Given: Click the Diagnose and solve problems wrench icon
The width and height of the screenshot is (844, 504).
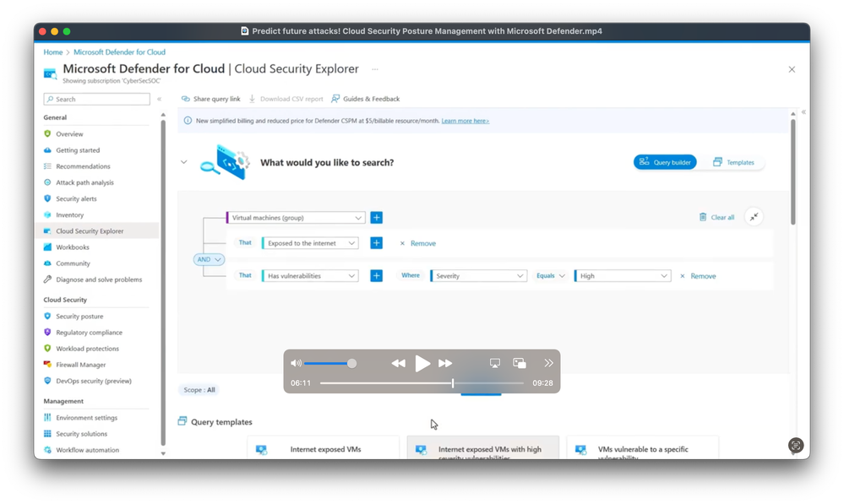Looking at the screenshot, I should tap(47, 279).
